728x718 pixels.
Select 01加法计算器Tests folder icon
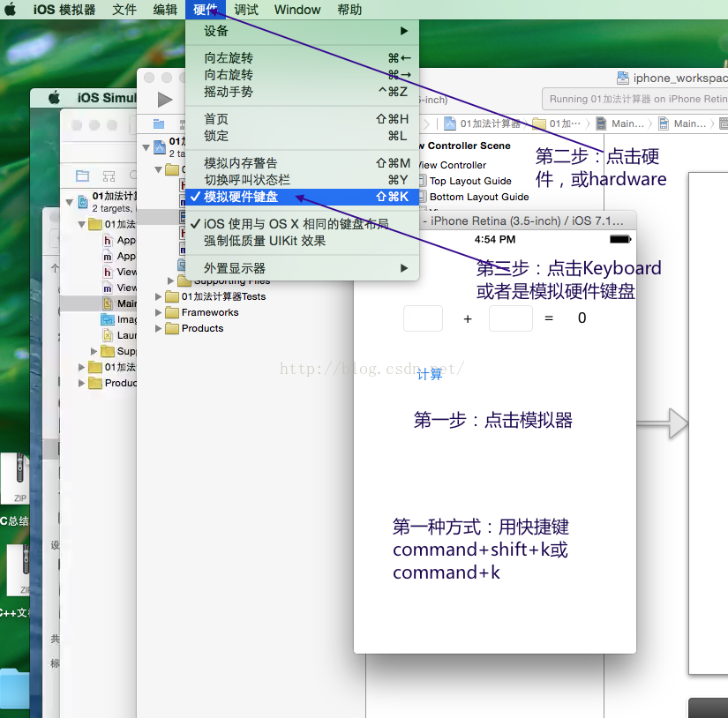click(172, 296)
